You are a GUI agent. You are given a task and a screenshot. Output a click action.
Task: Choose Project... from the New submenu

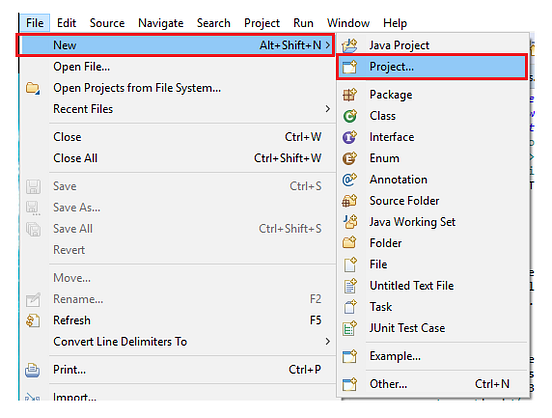[432, 67]
